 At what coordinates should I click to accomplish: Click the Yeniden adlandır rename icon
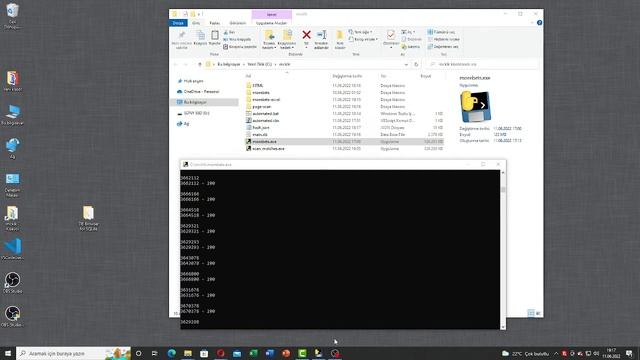[x=321, y=36]
